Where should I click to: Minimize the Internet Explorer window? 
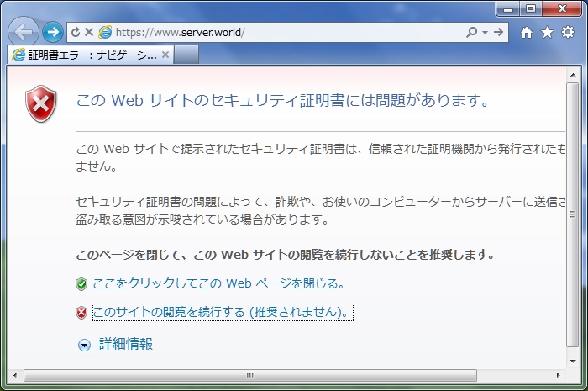point(508,8)
